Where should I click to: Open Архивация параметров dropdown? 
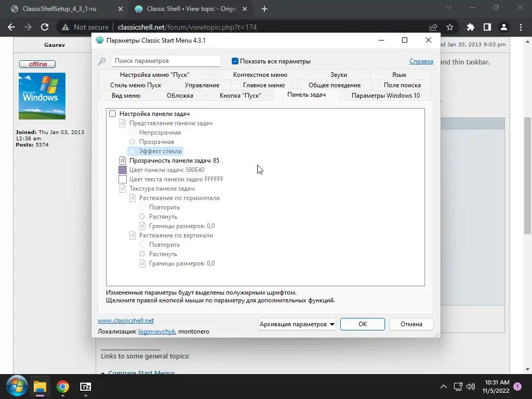point(297,324)
